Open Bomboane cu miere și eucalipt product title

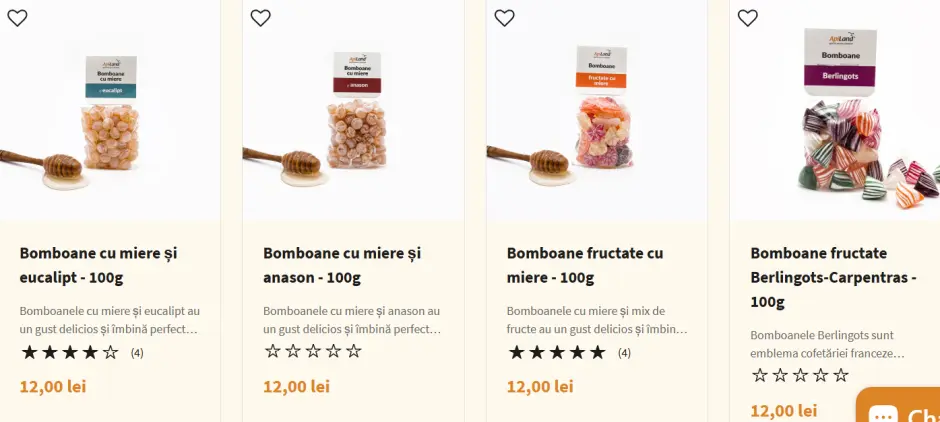[98, 265]
